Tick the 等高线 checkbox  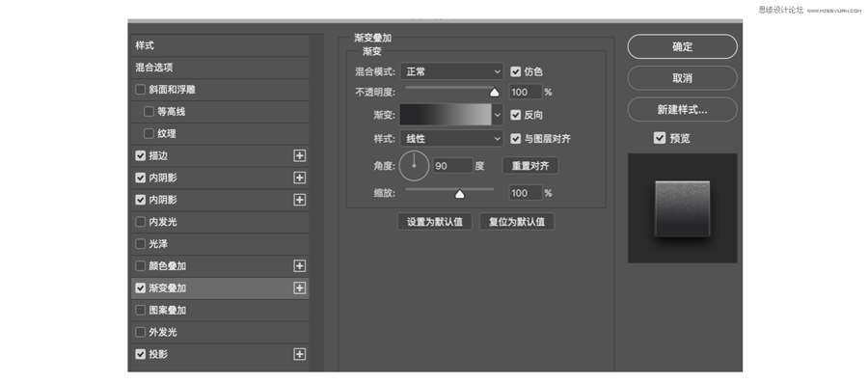[149, 111]
